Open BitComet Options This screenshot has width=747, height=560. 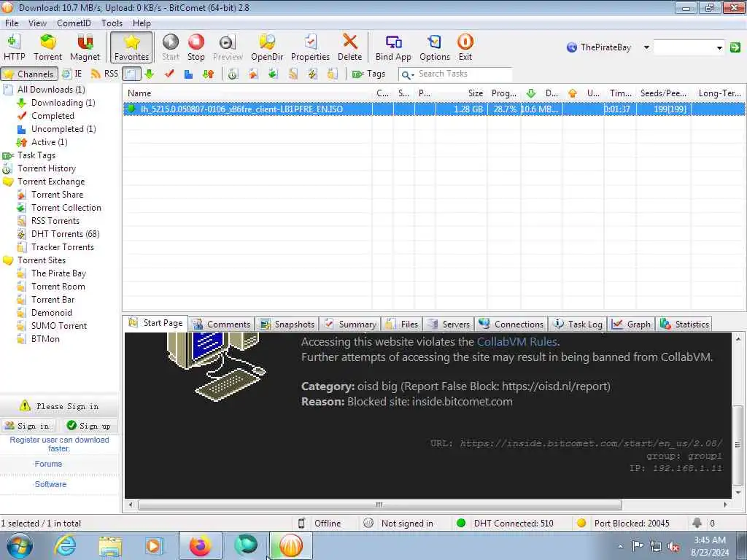[x=435, y=47]
